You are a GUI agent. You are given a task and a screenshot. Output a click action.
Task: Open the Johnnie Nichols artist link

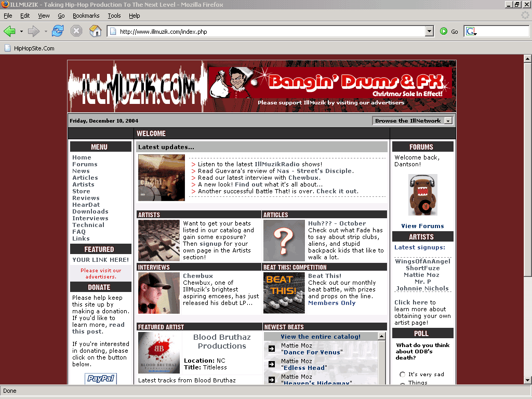tap(422, 288)
